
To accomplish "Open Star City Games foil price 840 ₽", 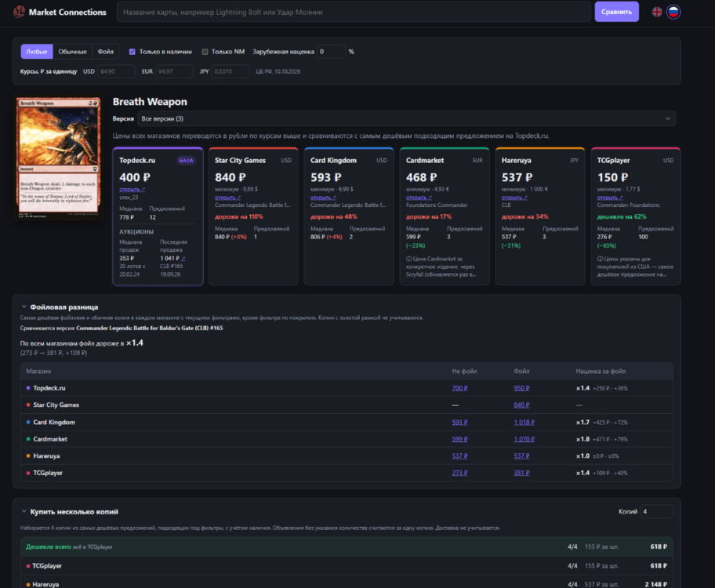I will coord(521,405).
